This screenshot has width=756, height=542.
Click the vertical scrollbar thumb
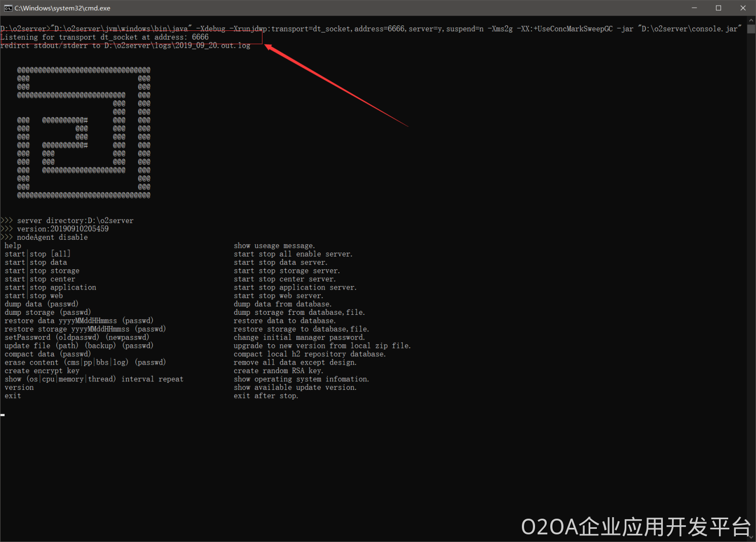click(x=751, y=29)
